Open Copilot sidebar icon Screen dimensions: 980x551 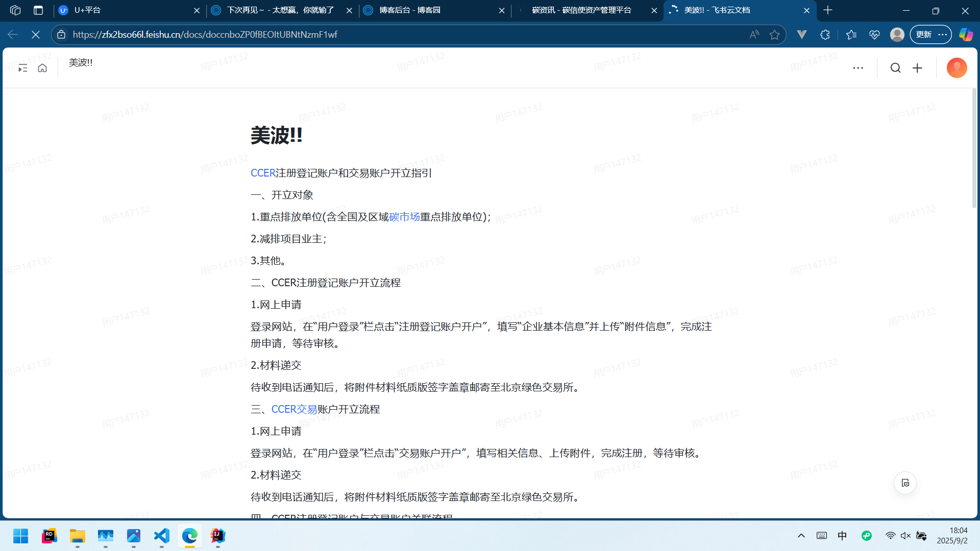966,35
